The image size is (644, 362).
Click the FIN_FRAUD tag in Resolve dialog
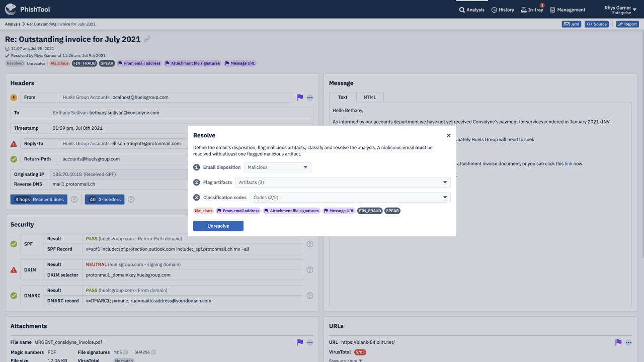pyautogui.click(x=370, y=211)
